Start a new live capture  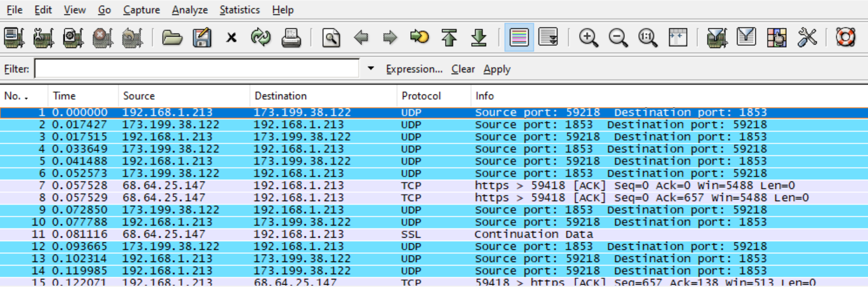click(73, 38)
